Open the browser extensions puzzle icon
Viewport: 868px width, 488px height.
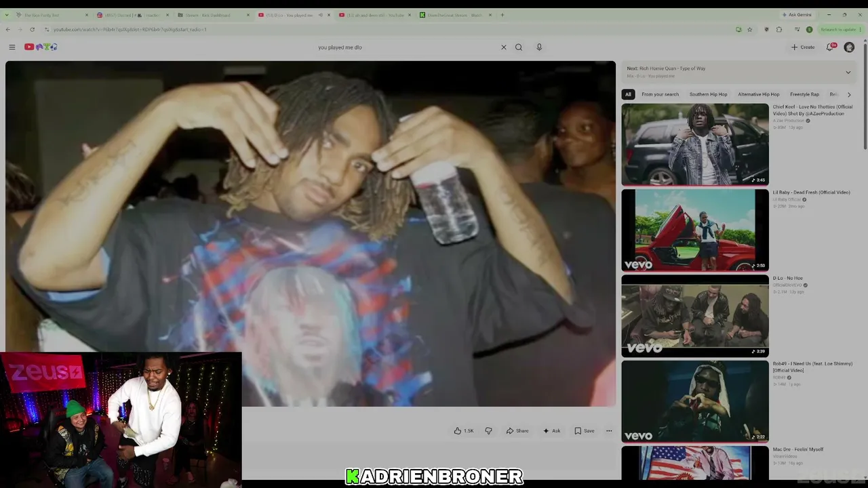tap(779, 29)
